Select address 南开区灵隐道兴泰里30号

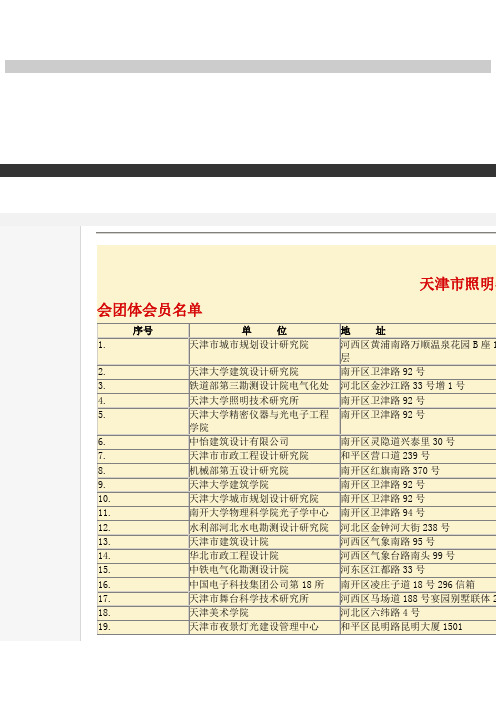pos(398,442)
